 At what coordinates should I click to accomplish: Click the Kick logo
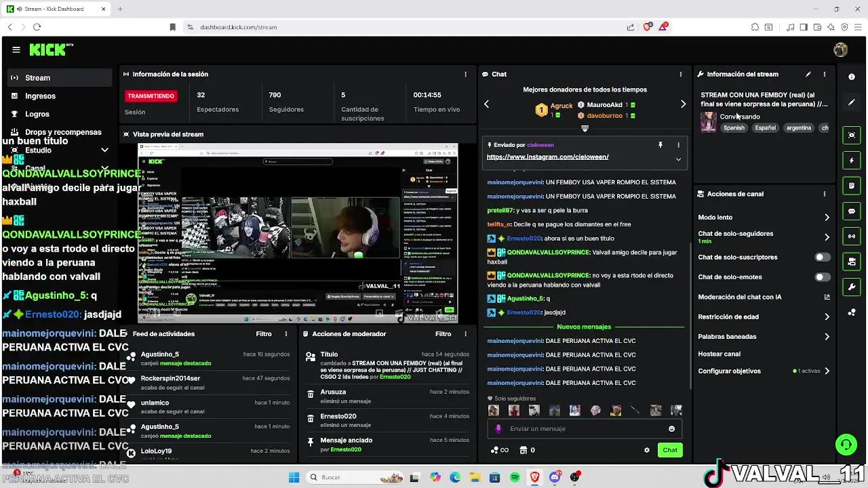click(x=52, y=49)
